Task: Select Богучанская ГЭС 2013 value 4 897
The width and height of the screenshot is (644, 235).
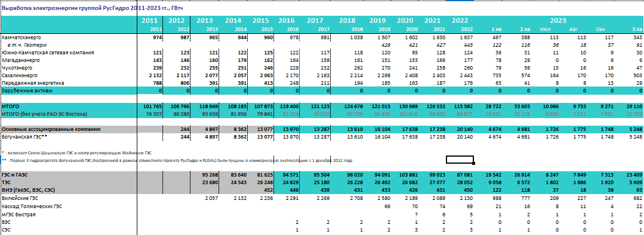Action: 212,137
